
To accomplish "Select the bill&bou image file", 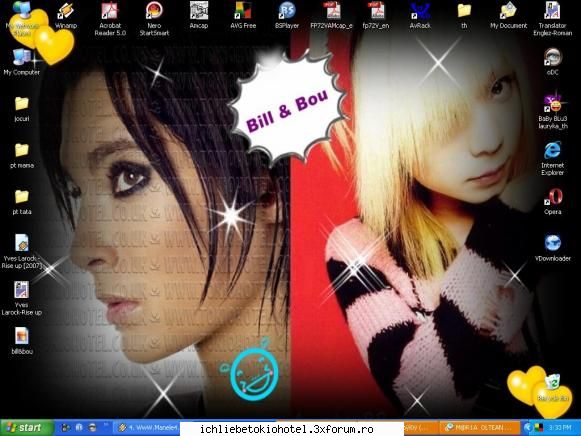I will [21, 341].
